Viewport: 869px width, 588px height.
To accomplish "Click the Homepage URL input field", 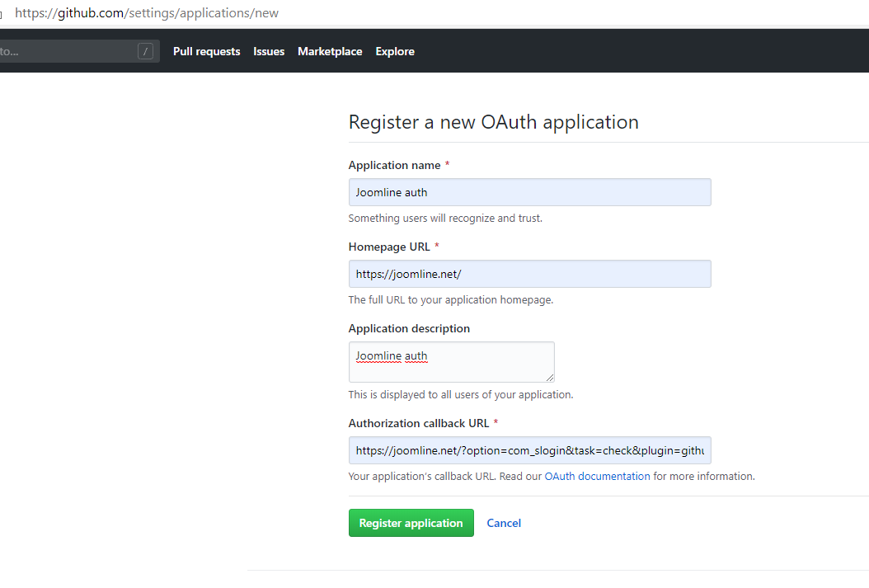I will 529,274.
